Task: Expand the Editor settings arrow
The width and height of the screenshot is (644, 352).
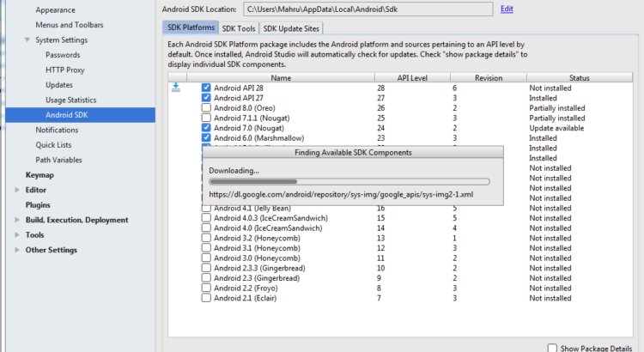Action: [18, 190]
